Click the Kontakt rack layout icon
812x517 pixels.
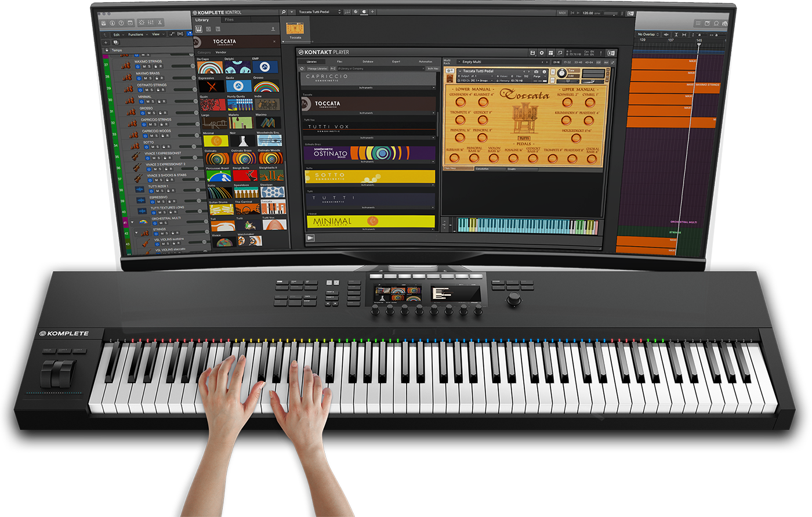coord(551,53)
